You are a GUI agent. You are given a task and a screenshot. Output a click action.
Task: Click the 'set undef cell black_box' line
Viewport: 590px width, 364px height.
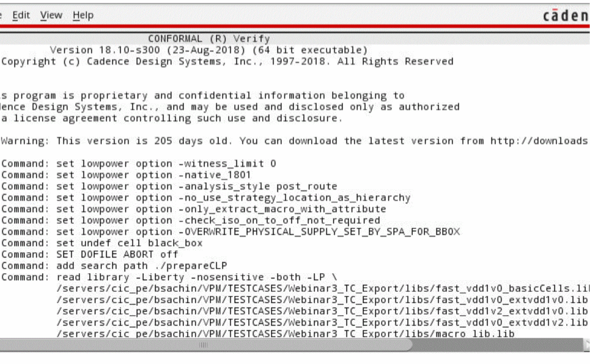pos(102,243)
